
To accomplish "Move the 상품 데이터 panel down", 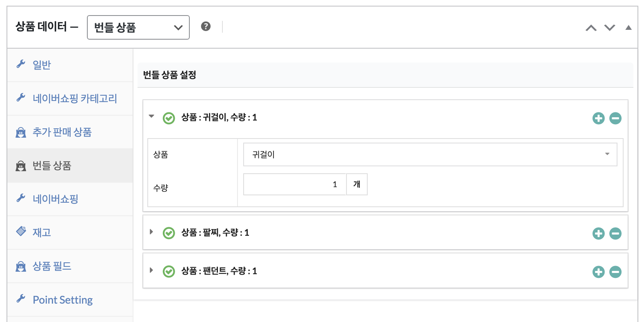I will pyautogui.click(x=610, y=28).
